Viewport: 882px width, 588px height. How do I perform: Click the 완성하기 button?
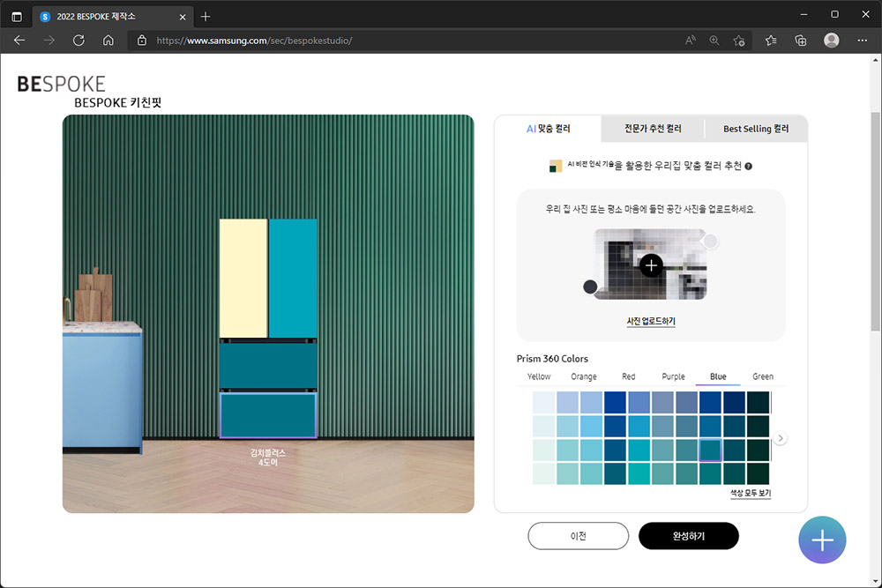689,536
